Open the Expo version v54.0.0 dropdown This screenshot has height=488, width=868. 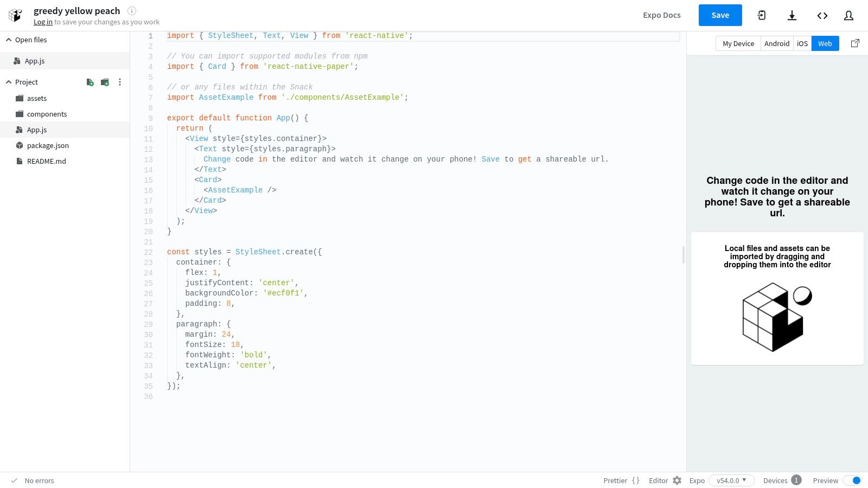[731, 480]
